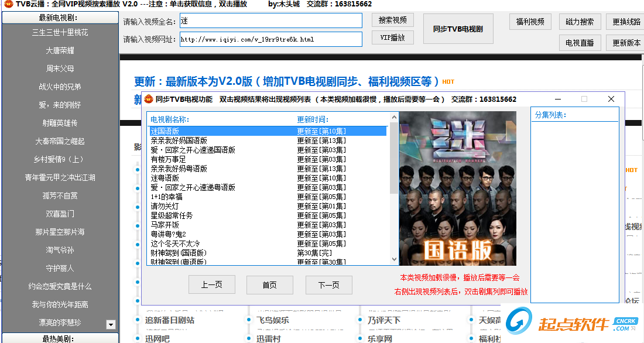Open the 追新番日剧站 link
This screenshot has width=644, height=343.
tap(170, 320)
